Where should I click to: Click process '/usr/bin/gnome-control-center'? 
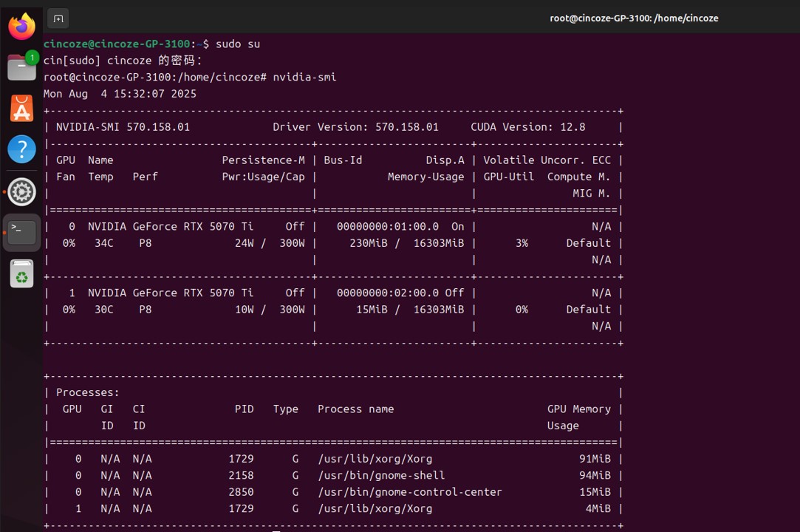(x=410, y=492)
